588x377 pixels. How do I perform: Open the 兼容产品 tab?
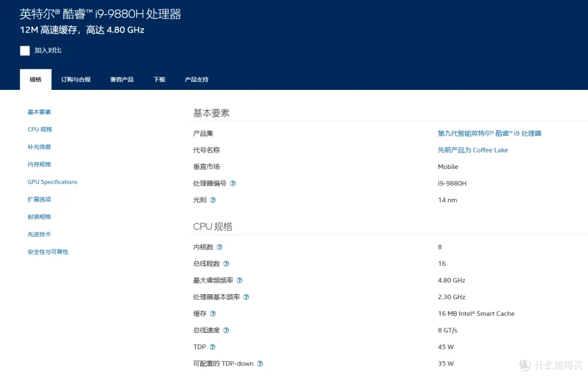click(x=122, y=80)
